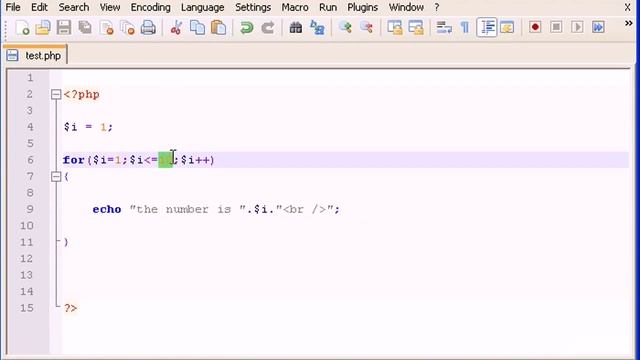Screen dimensions: 640x360
Task: Show all characters pilcrow icon
Action: 465,27
